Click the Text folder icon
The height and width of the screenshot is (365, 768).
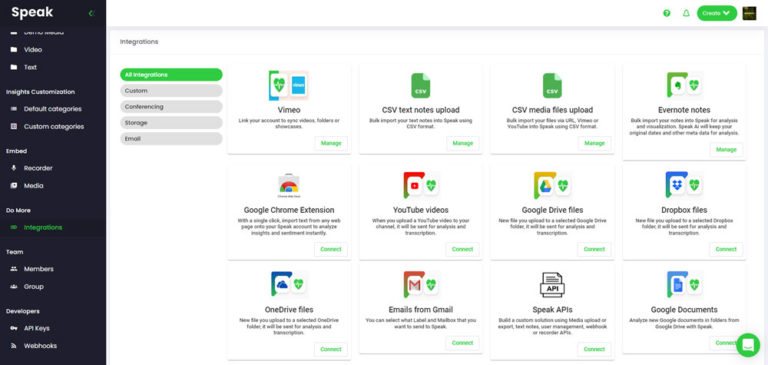14,67
